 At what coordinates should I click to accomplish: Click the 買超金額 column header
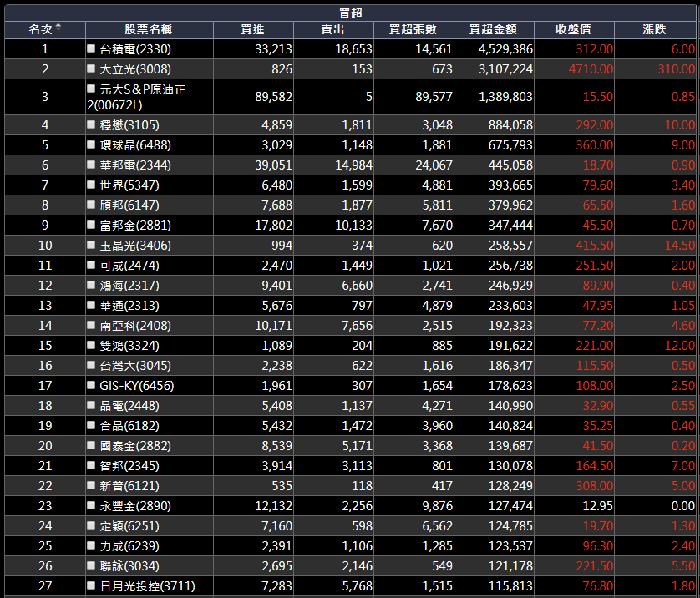pos(494,29)
